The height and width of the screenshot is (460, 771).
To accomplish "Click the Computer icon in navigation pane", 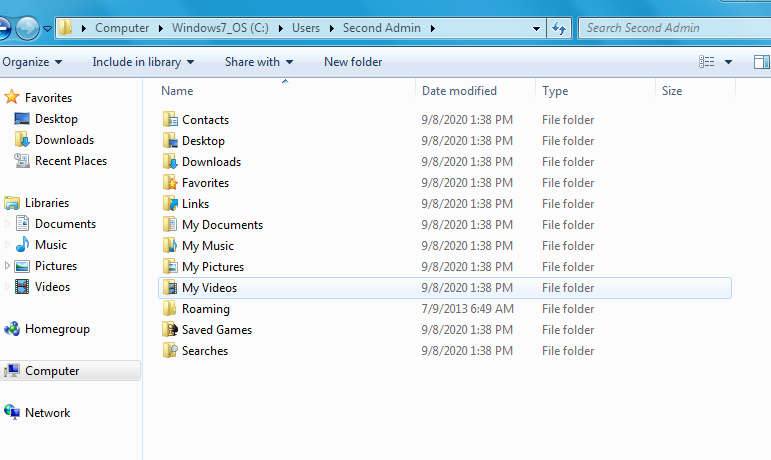I will [12, 371].
